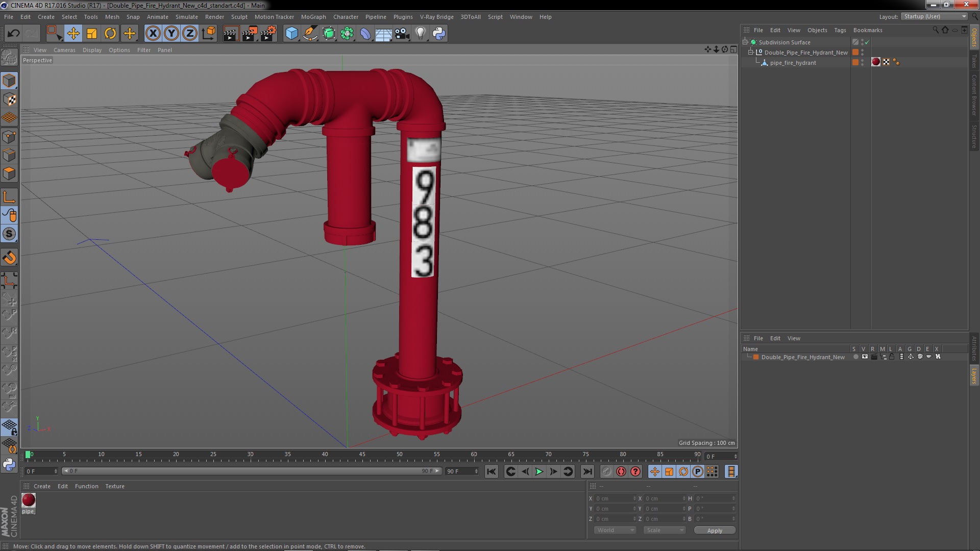Go to end of timeline
980x551 pixels.
[587, 472]
